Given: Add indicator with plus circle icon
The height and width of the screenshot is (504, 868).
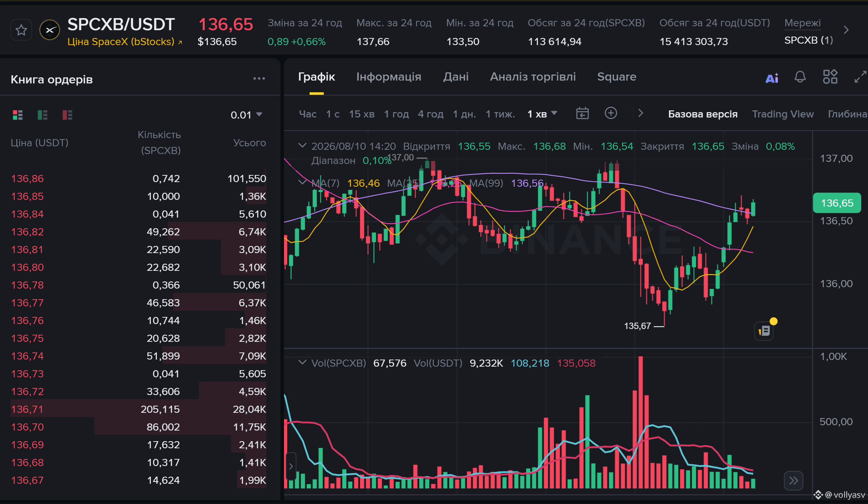Looking at the screenshot, I should pyautogui.click(x=611, y=113).
